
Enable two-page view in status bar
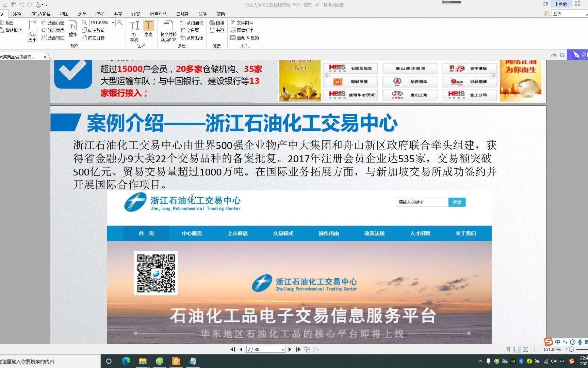click(x=525, y=349)
